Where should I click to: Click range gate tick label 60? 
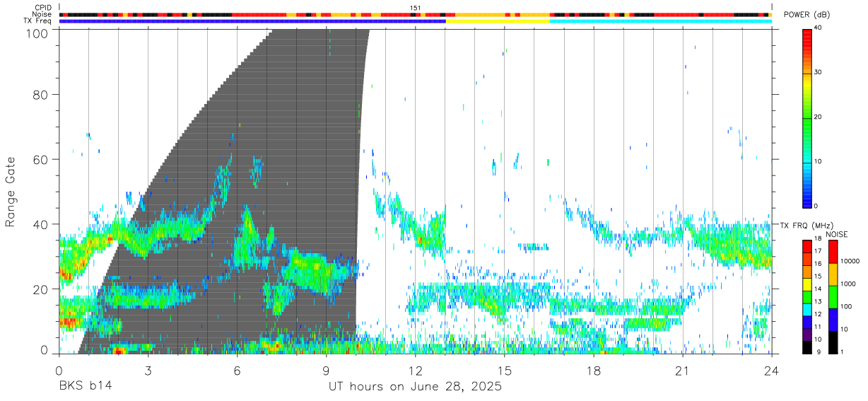pos(42,159)
